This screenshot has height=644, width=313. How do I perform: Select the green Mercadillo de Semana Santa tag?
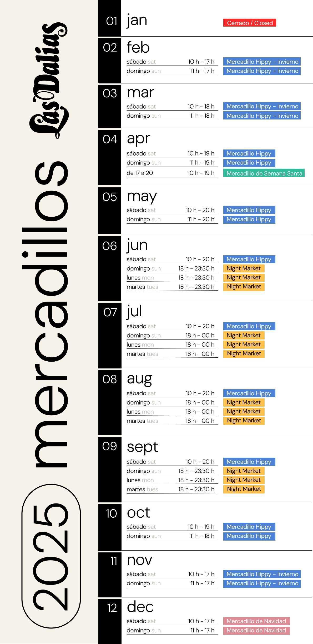[264, 173]
